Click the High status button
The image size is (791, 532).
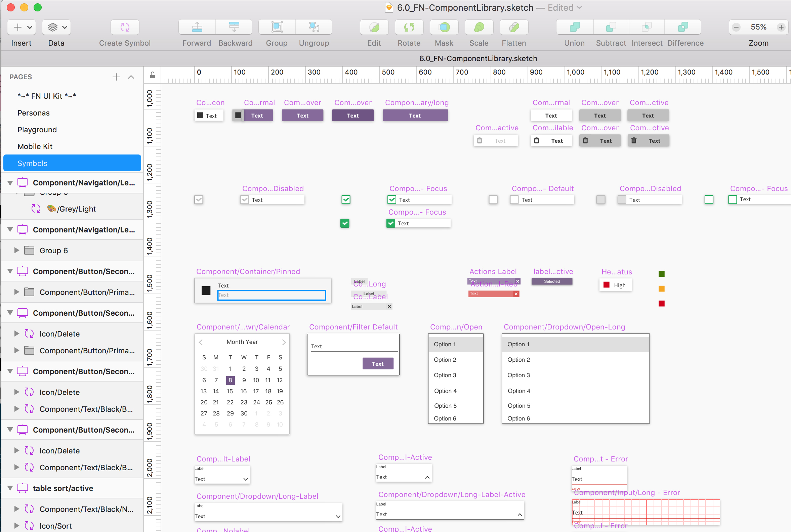(615, 285)
